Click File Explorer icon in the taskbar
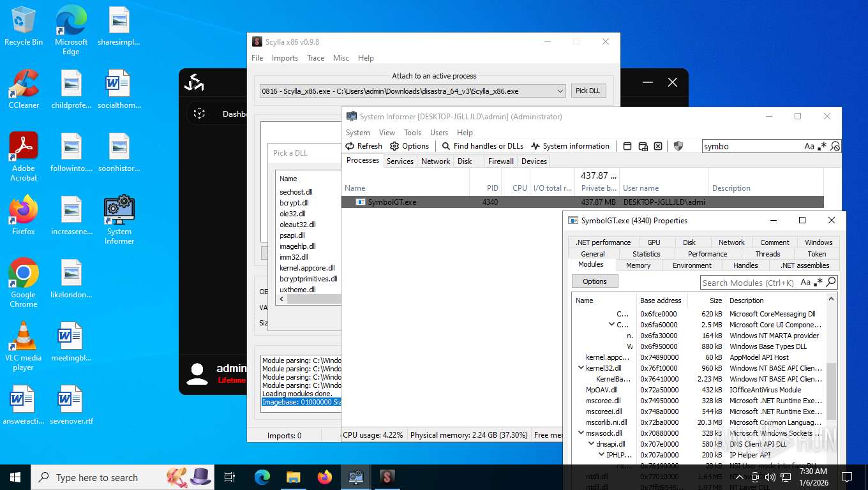 pyautogui.click(x=293, y=477)
